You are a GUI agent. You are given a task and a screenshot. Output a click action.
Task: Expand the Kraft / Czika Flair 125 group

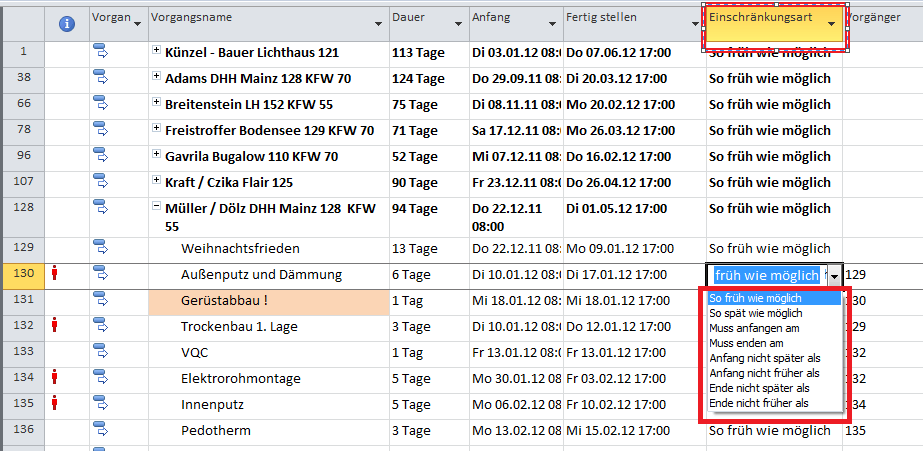pos(157,180)
